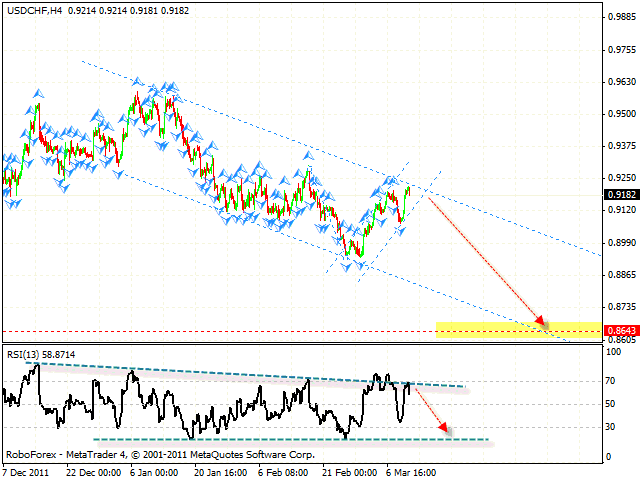Click the RSI level 50 label
The width and height of the screenshot is (640, 480).
[609, 404]
